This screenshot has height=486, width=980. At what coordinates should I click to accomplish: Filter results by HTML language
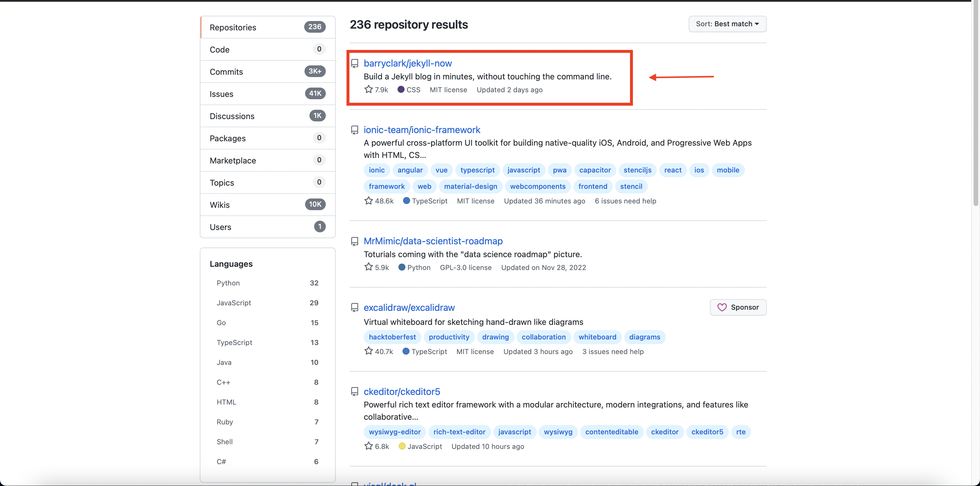[x=267, y=402]
